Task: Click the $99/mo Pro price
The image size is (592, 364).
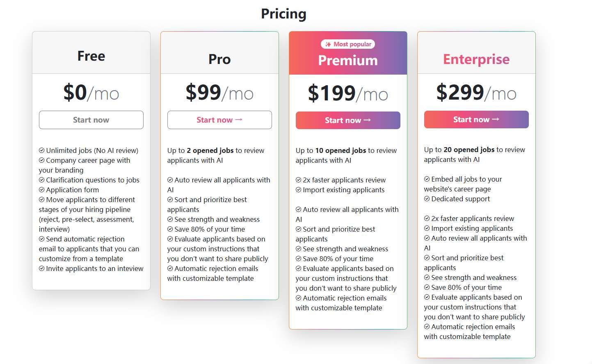Action: pos(219,92)
